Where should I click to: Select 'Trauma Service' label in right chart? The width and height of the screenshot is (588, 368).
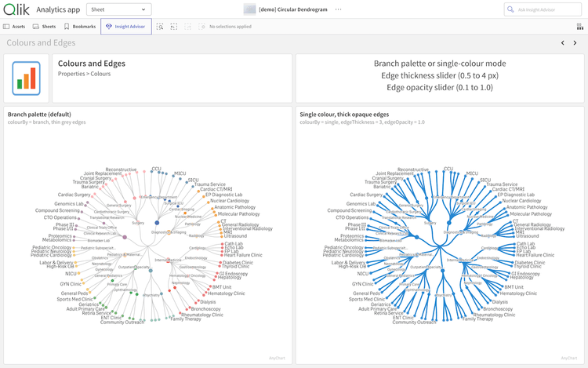point(502,184)
